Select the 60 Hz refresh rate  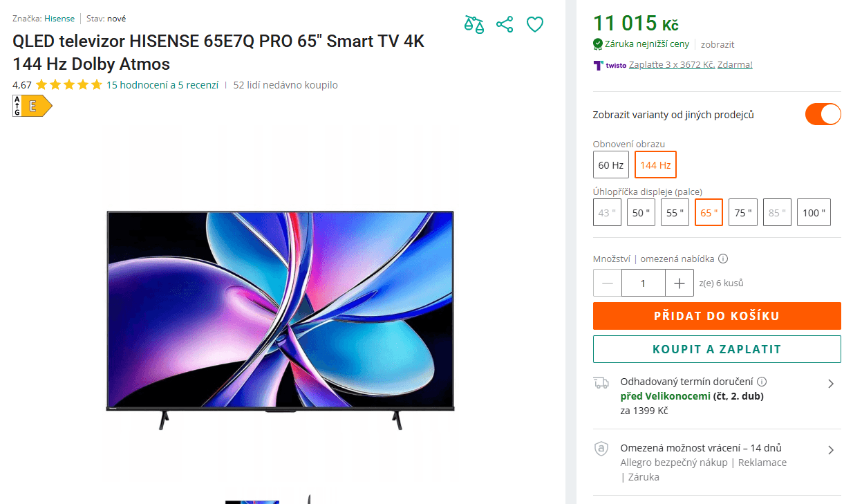tap(611, 165)
